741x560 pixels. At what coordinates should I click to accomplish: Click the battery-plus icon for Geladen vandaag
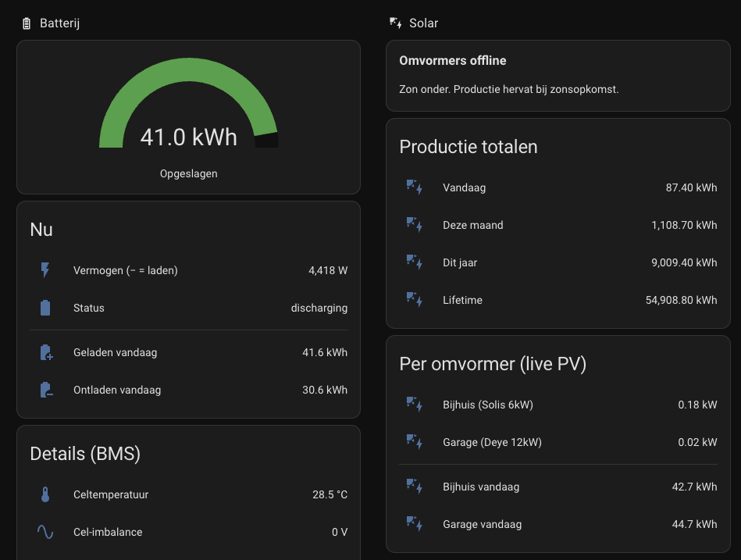coord(46,352)
